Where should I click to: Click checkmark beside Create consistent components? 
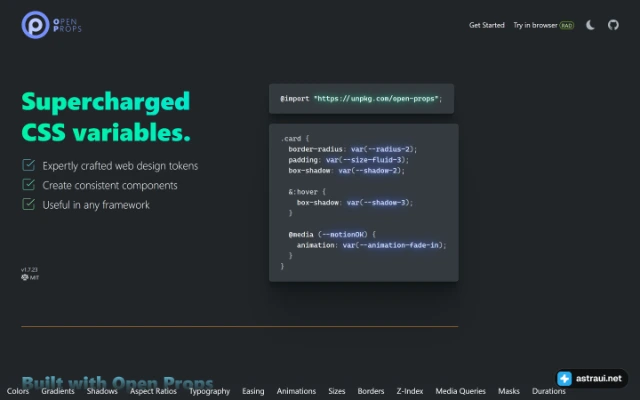[x=28, y=184]
